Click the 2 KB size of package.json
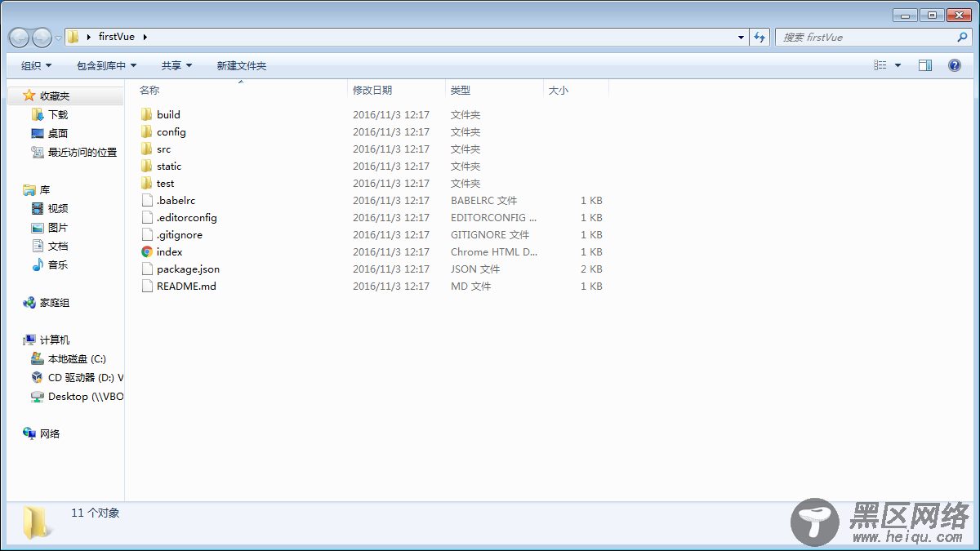This screenshot has width=980, height=551. tap(591, 269)
